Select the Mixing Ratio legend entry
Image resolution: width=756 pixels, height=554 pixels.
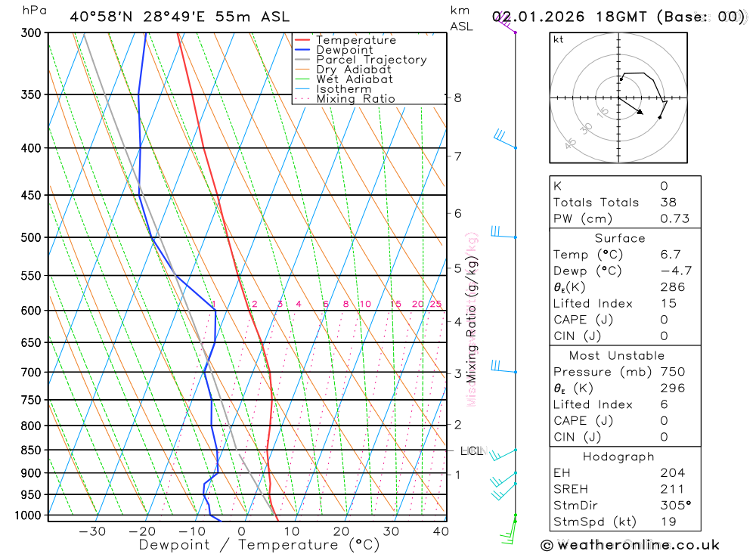tap(355, 99)
